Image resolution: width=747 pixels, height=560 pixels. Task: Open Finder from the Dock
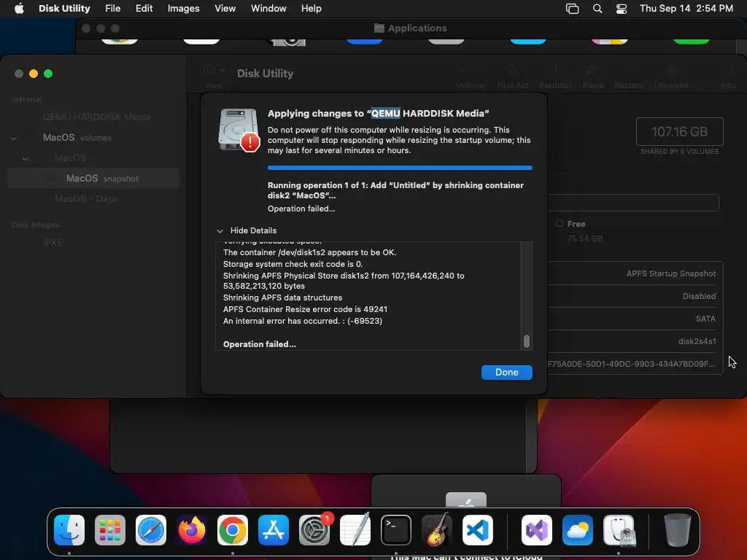point(69,530)
